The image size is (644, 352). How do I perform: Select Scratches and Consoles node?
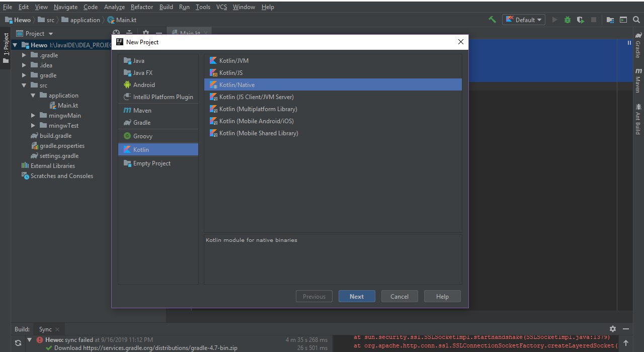click(x=57, y=176)
